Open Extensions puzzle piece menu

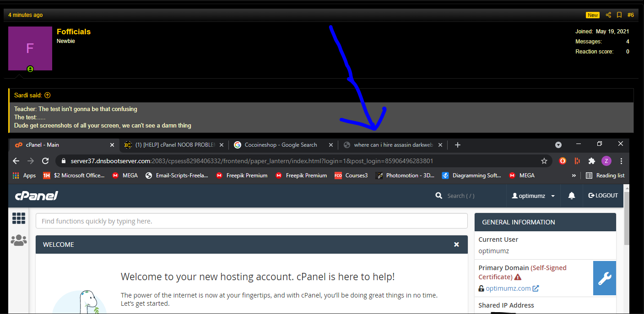592,161
